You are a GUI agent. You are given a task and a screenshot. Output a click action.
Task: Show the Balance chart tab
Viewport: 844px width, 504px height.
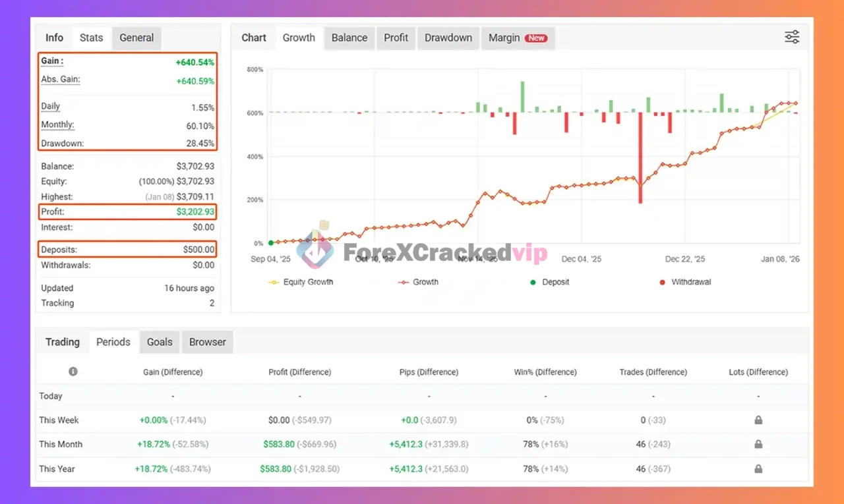tap(349, 38)
